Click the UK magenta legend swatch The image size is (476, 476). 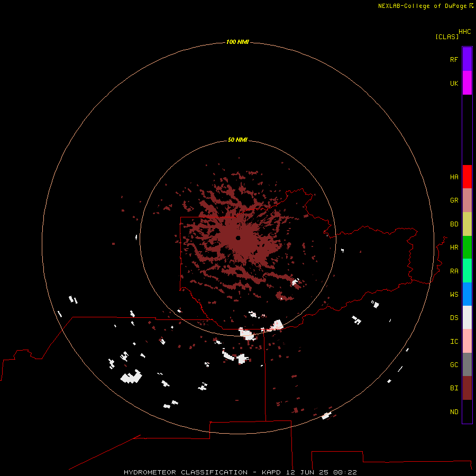tap(467, 83)
